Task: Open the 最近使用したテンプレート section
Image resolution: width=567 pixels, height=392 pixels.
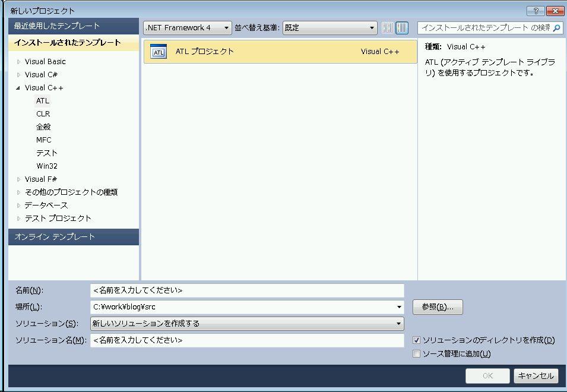Action: pos(57,26)
